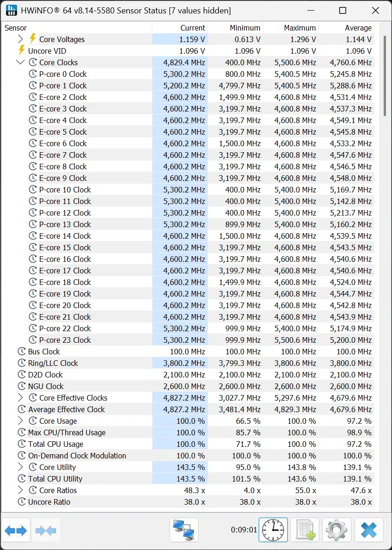Click the shrink columns arrows icon
The height and width of the screenshot is (550, 392).
(x=46, y=530)
